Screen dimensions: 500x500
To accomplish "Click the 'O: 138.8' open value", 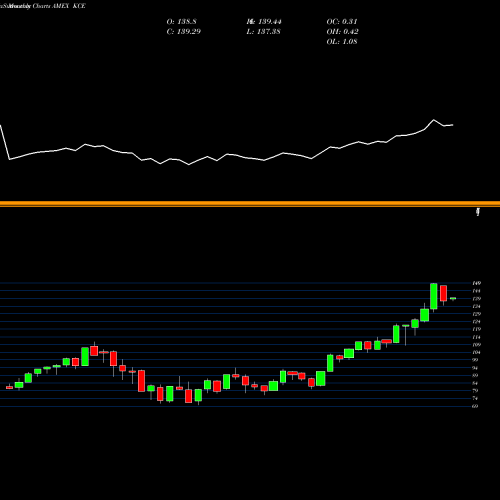I will point(181,22).
